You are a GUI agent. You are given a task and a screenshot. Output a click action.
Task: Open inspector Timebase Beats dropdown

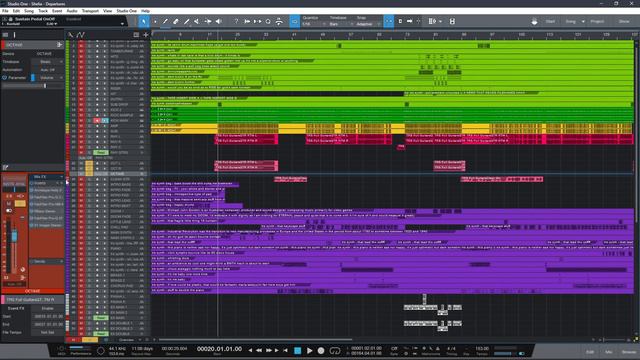pos(48,62)
